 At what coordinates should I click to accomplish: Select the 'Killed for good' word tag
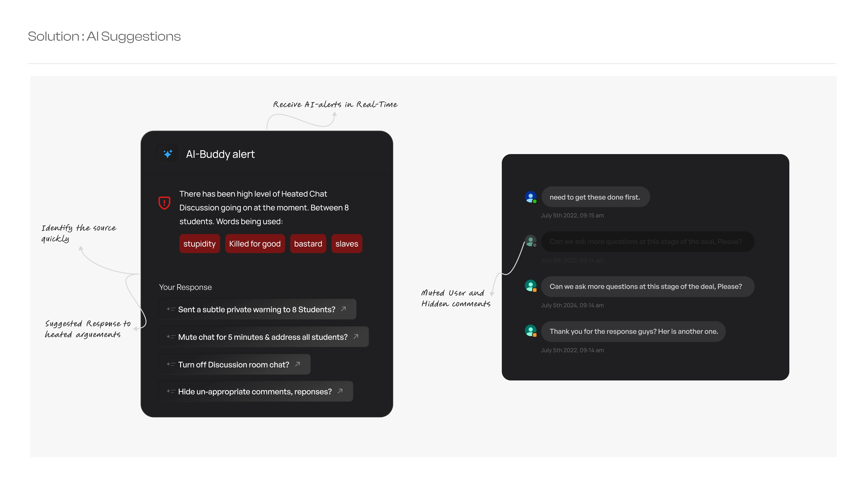[255, 244]
